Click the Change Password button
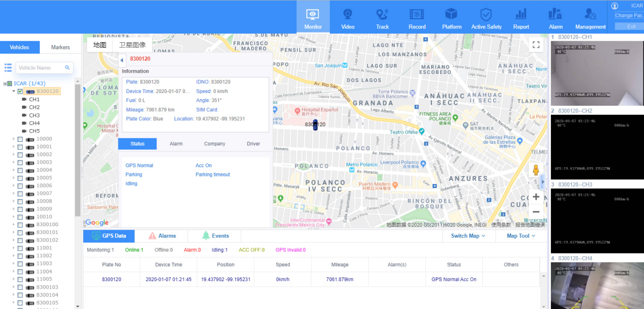Screen dimensions: 644x309 [x=629, y=16]
